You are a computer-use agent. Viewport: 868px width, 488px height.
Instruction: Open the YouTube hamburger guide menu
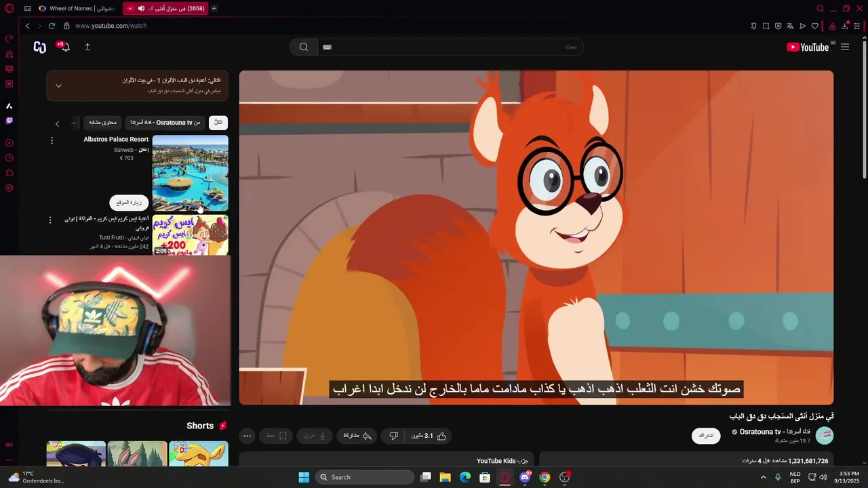845,47
